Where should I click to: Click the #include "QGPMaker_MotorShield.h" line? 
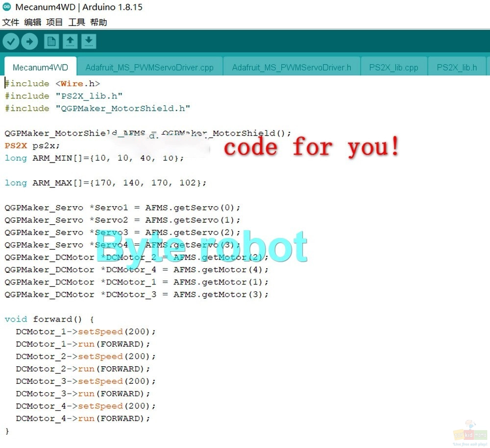point(97,108)
